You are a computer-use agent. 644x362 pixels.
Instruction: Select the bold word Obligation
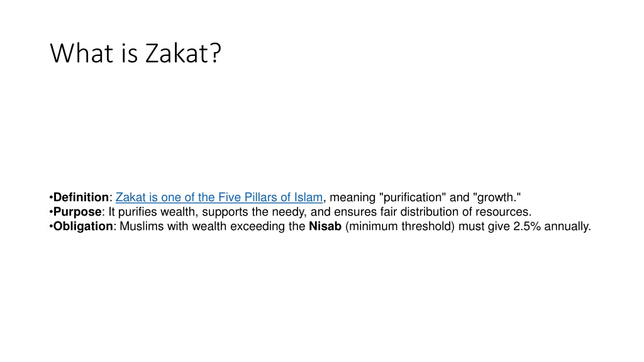pyautogui.click(x=83, y=226)
